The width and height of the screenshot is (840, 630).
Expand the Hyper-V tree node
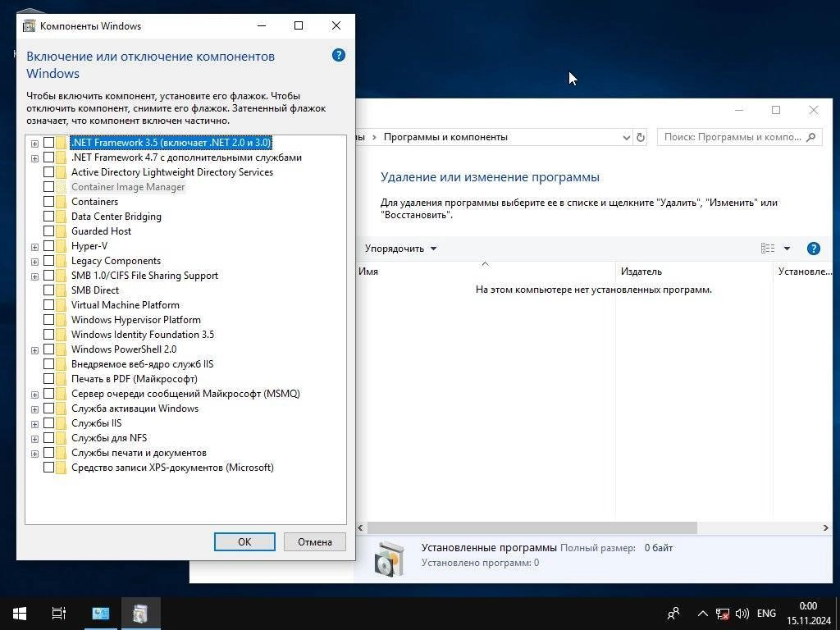(34, 247)
